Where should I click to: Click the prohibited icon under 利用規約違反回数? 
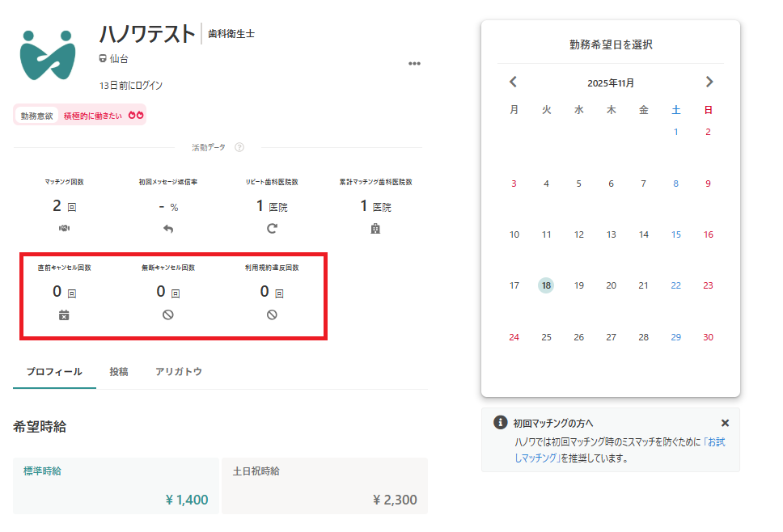pos(272,315)
